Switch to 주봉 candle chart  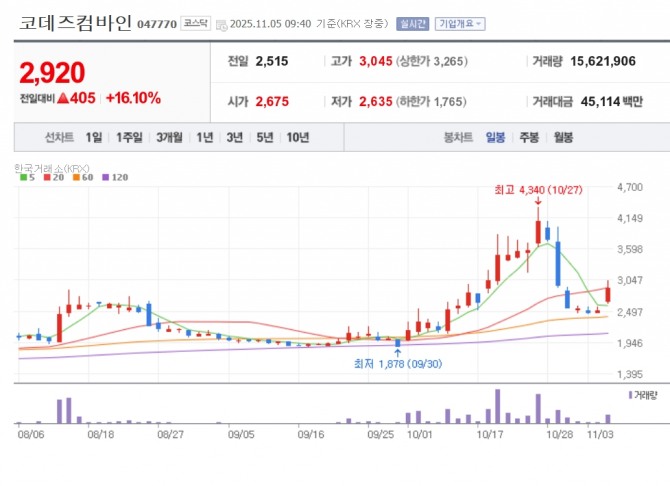(529, 137)
